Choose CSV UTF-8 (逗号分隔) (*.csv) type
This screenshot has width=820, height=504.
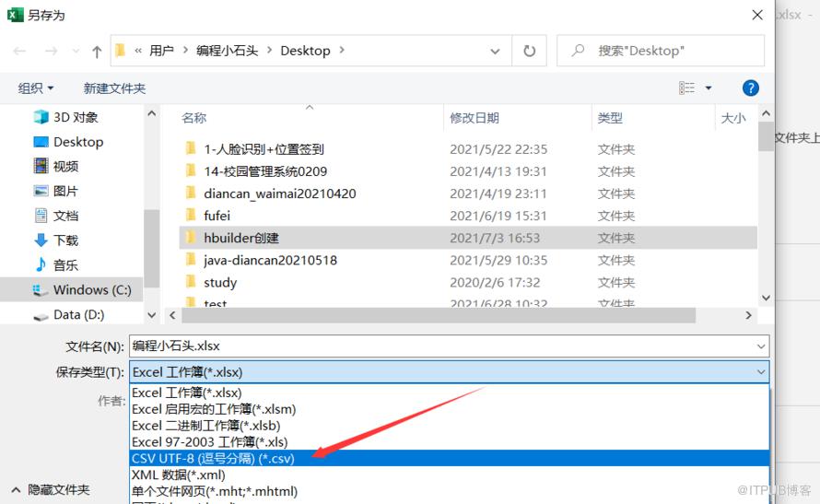450,458
